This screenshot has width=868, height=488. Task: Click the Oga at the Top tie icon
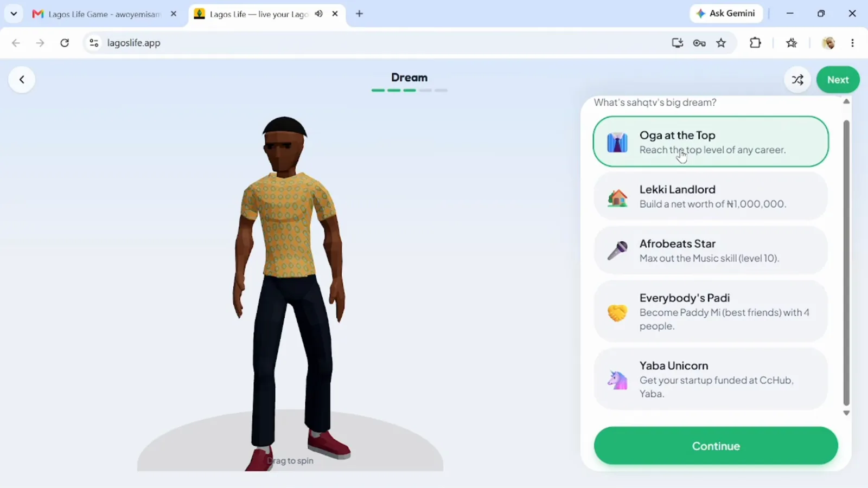point(617,142)
